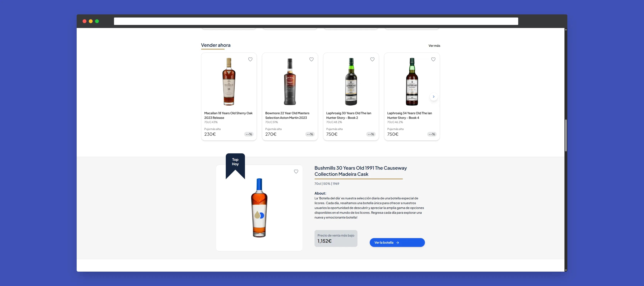The height and width of the screenshot is (286, 644).
Task: Click the 70cl | 48.2% details text
Action: point(334,122)
